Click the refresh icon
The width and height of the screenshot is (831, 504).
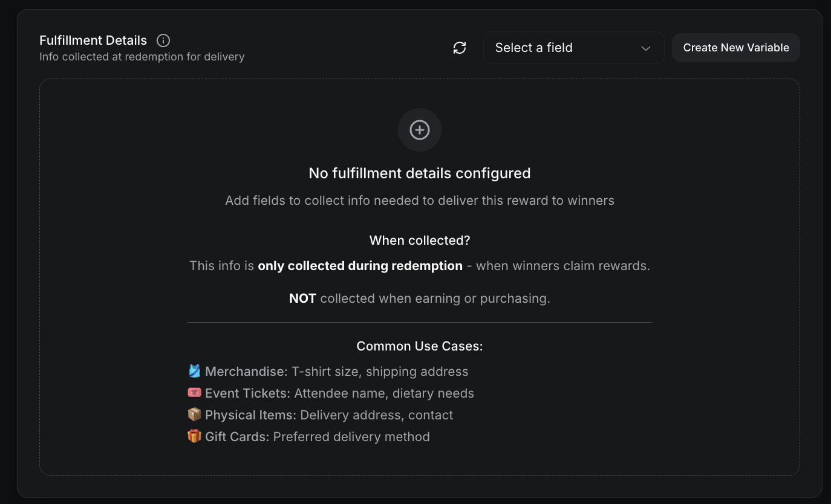pos(460,48)
